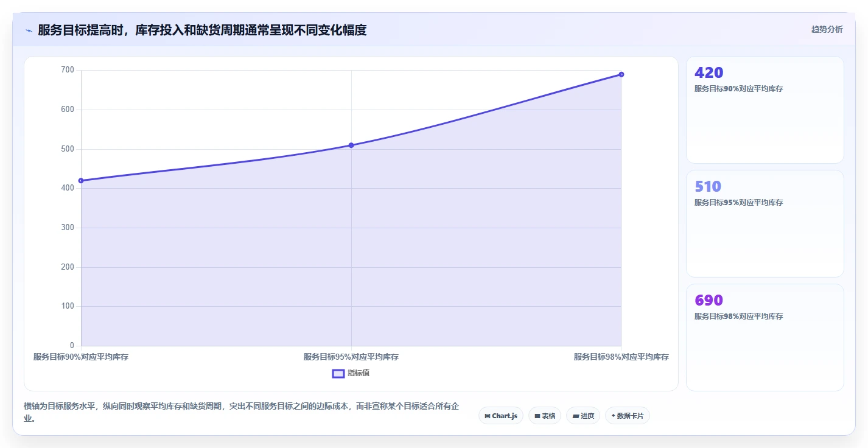Click the y-axis value 700
Image resolution: width=868 pixels, height=448 pixels.
(68, 70)
